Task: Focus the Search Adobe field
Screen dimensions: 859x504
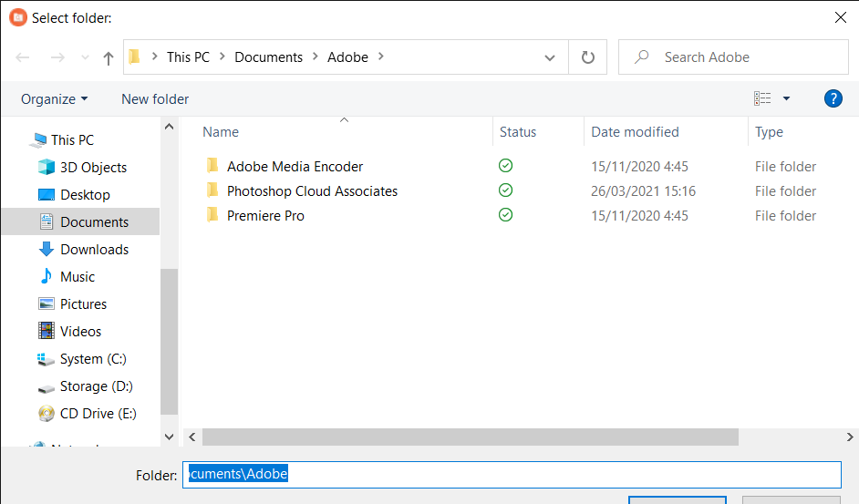Action: (733, 57)
